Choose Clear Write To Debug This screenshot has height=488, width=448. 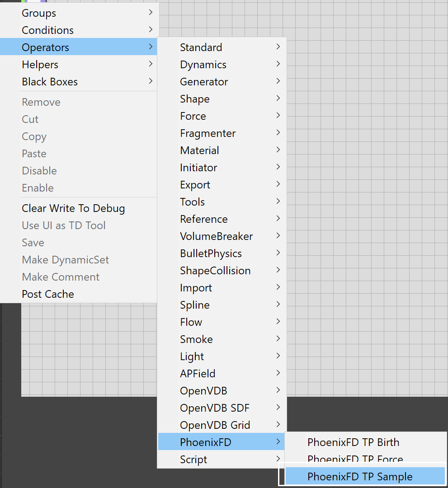click(x=79, y=208)
